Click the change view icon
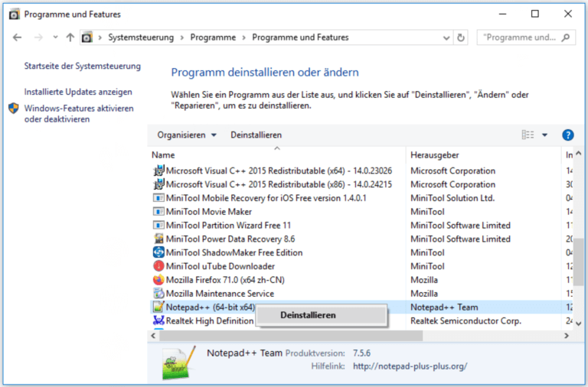This screenshot has width=588, height=387. pyautogui.click(x=528, y=135)
